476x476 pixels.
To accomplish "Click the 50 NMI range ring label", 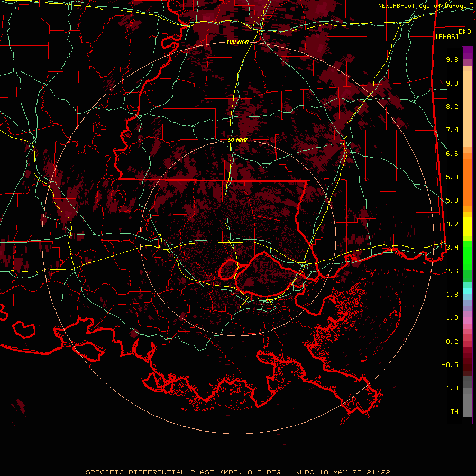I will coord(237,140).
